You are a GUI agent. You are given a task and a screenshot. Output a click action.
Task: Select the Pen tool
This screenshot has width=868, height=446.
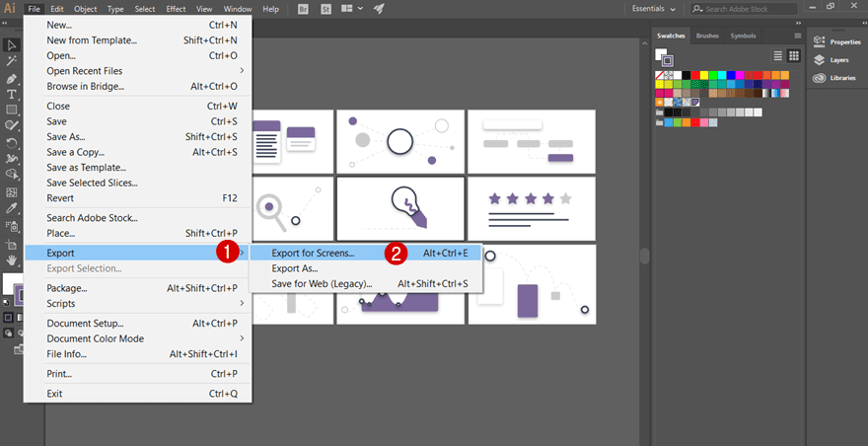tap(12, 78)
